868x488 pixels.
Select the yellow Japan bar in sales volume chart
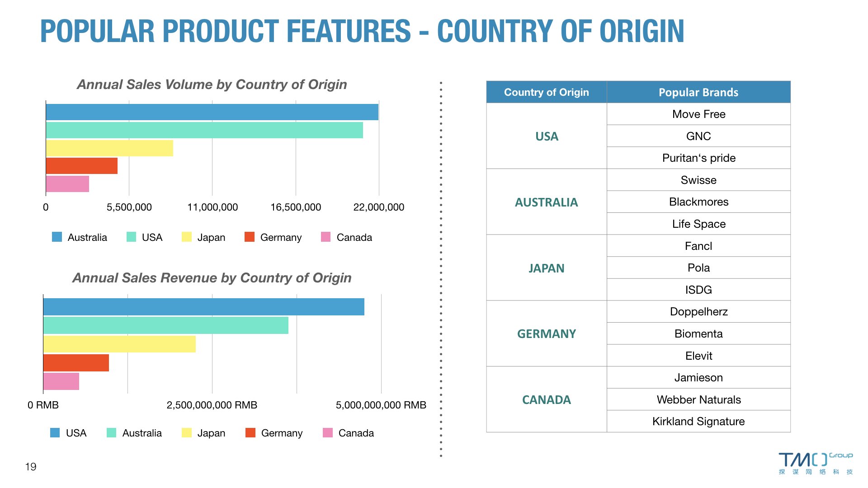[x=109, y=148]
